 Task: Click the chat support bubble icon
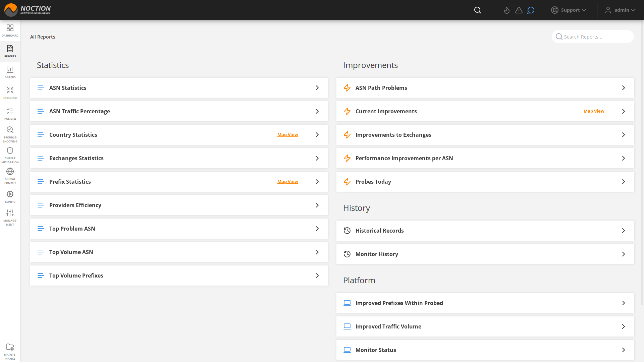point(531,10)
